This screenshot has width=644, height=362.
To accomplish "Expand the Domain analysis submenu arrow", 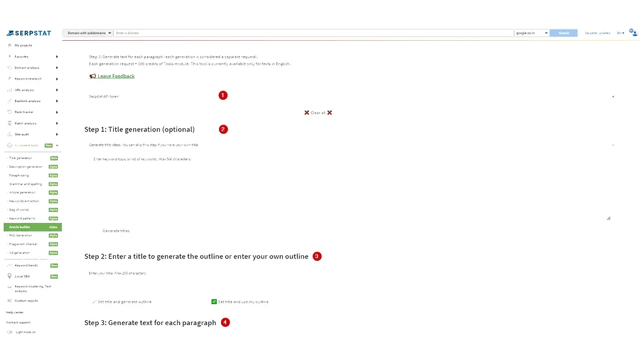I will [x=57, y=68].
